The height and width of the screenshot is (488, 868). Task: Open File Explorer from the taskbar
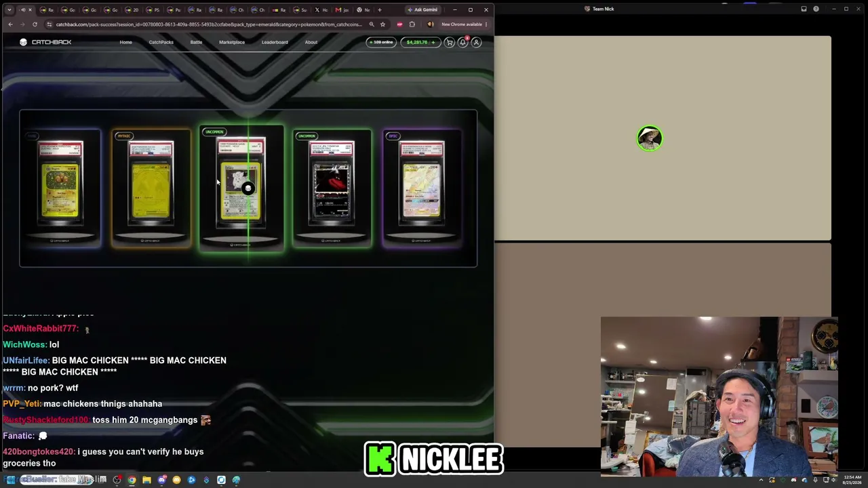click(146, 480)
